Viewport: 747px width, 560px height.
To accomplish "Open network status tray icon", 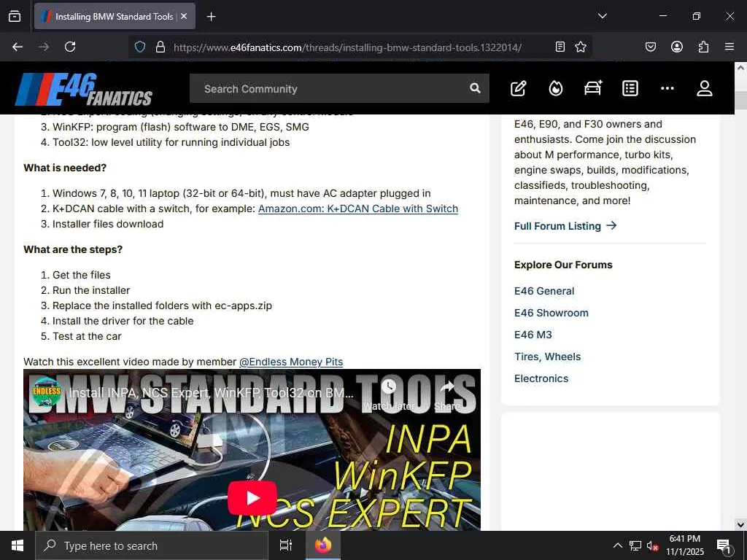I will (x=635, y=545).
